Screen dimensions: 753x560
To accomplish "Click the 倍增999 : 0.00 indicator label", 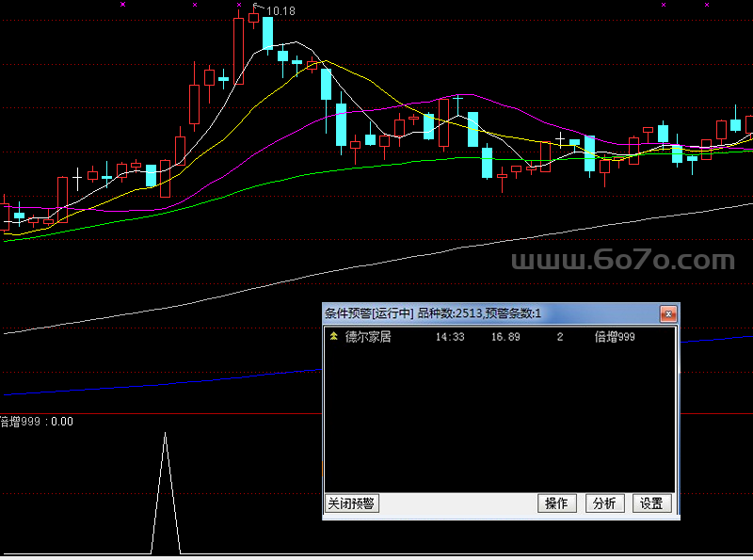I will click(x=37, y=422).
